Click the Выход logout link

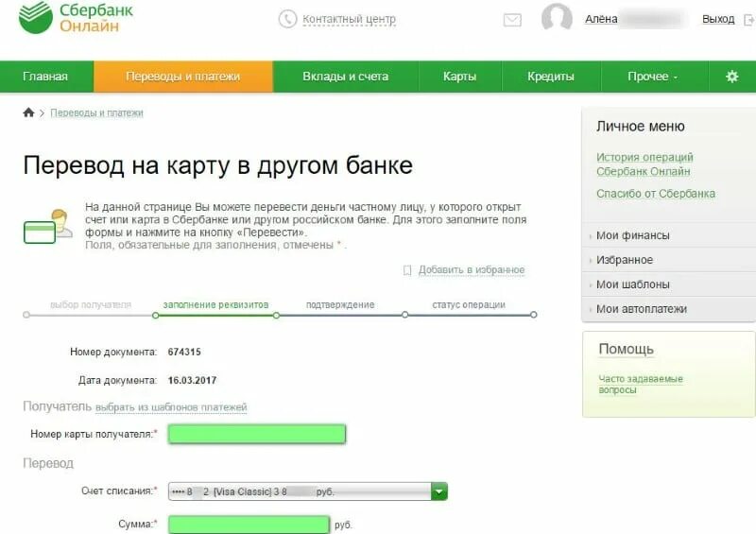click(x=718, y=19)
